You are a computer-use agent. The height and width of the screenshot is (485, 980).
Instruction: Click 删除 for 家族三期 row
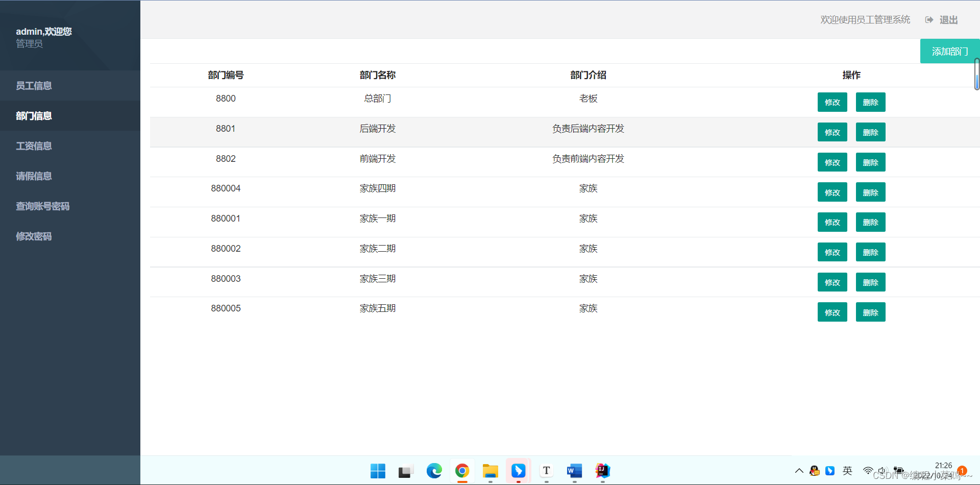point(871,282)
